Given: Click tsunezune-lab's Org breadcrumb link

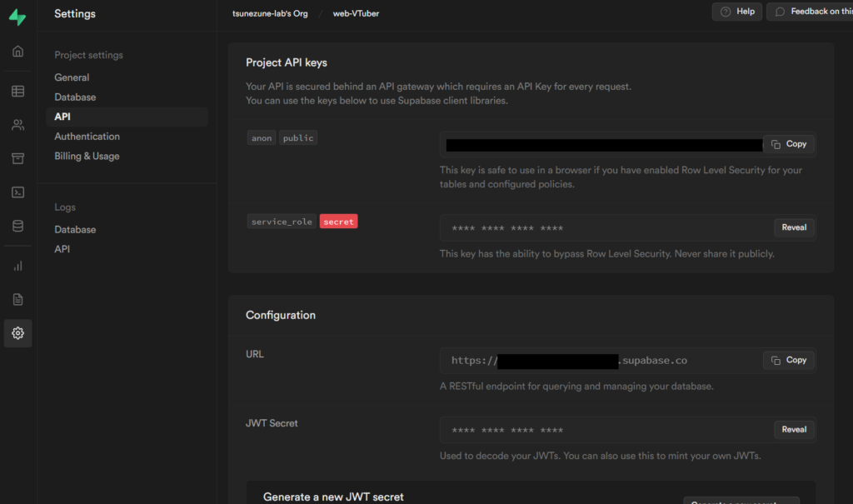Looking at the screenshot, I should [270, 13].
